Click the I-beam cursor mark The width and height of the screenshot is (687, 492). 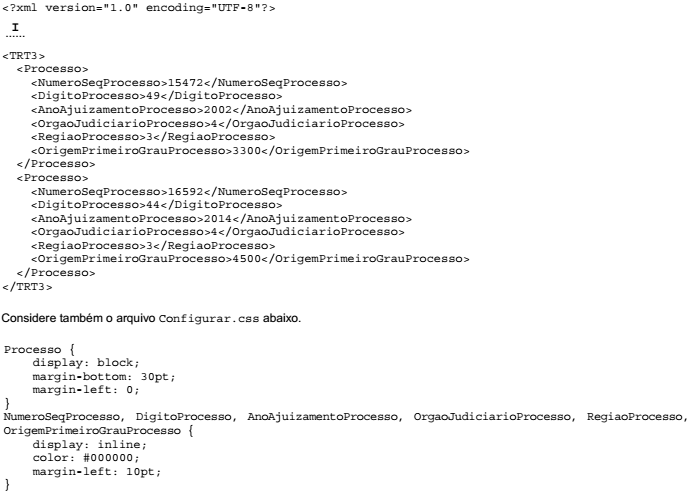point(15,28)
